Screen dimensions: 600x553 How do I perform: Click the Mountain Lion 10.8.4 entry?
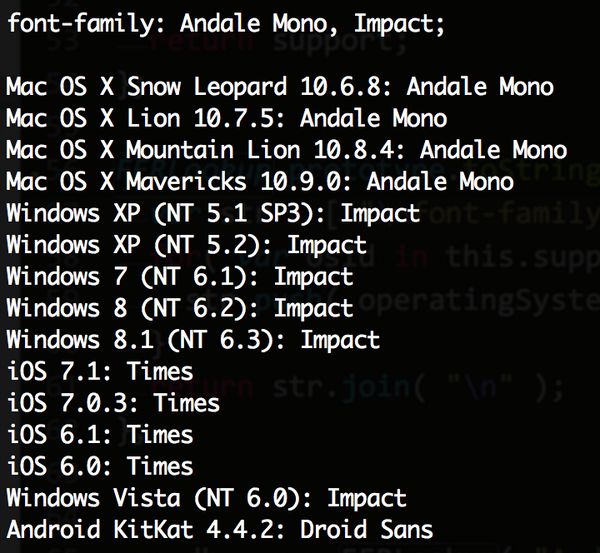point(286,150)
